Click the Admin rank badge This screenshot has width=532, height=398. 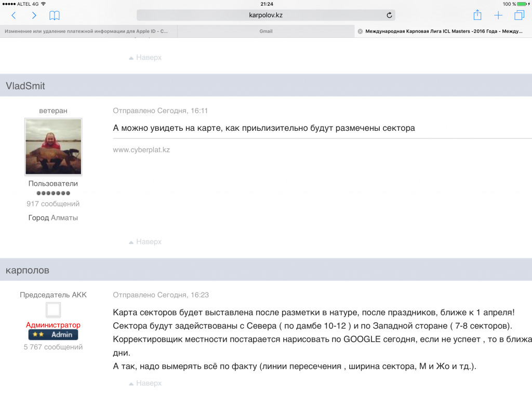pyautogui.click(x=53, y=335)
